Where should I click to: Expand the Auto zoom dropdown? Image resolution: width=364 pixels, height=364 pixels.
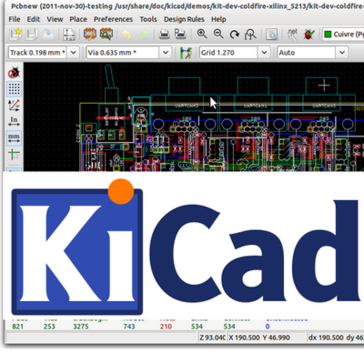342,53
